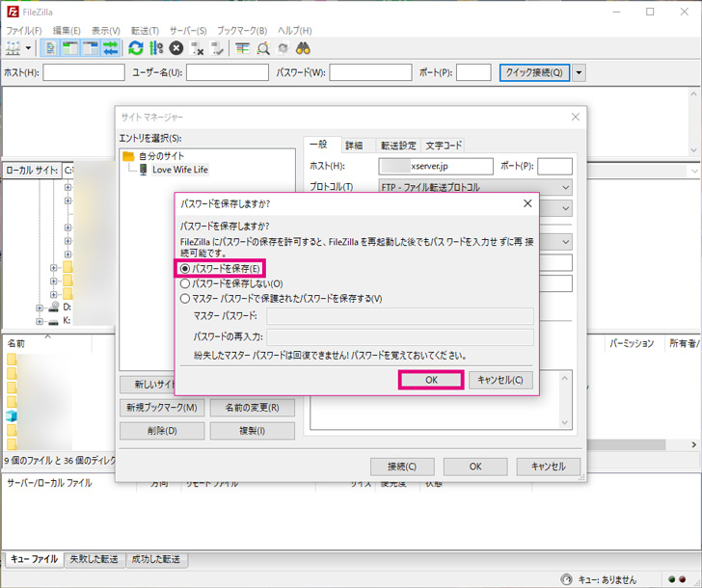Toggle local directory tree display icon

coord(70,48)
